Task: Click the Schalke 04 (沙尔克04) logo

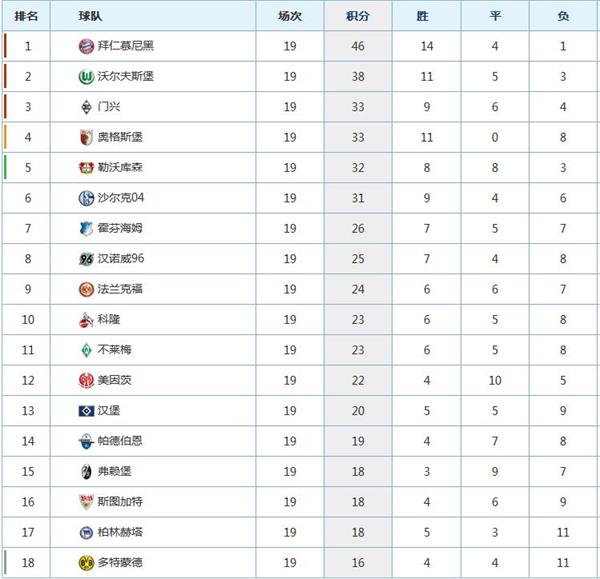Action: pos(86,198)
